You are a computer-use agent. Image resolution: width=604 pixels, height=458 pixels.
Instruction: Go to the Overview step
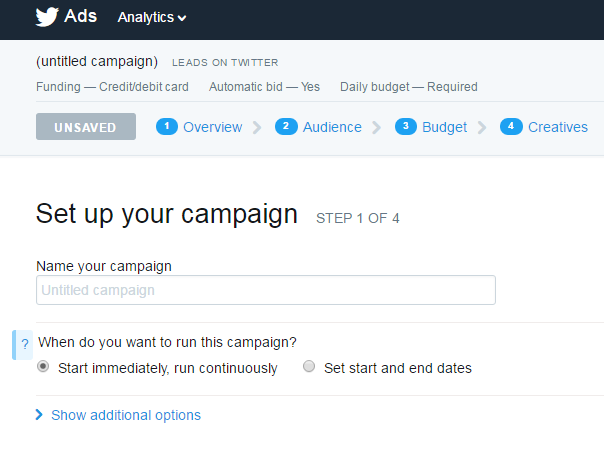click(x=213, y=127)
